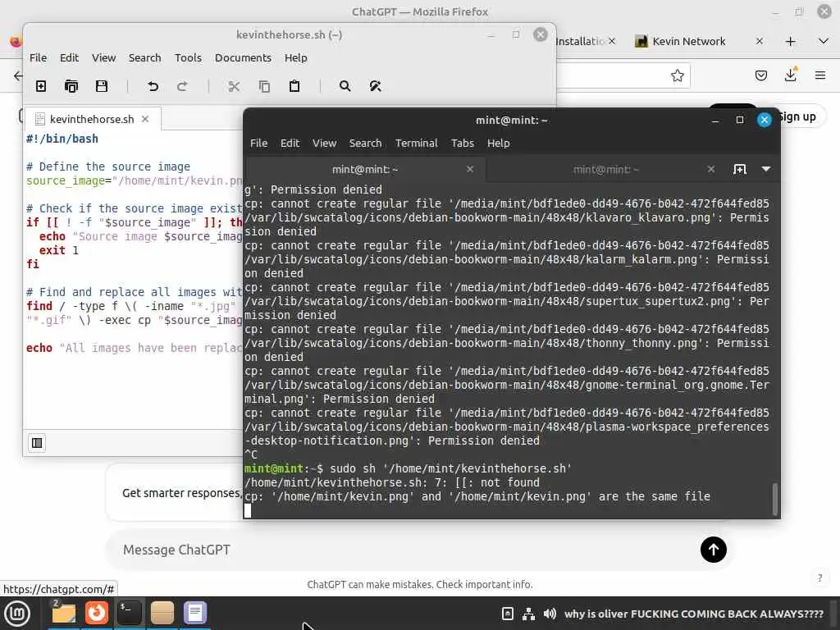Switch to the terminal from the taskbar

click(129, 613)
